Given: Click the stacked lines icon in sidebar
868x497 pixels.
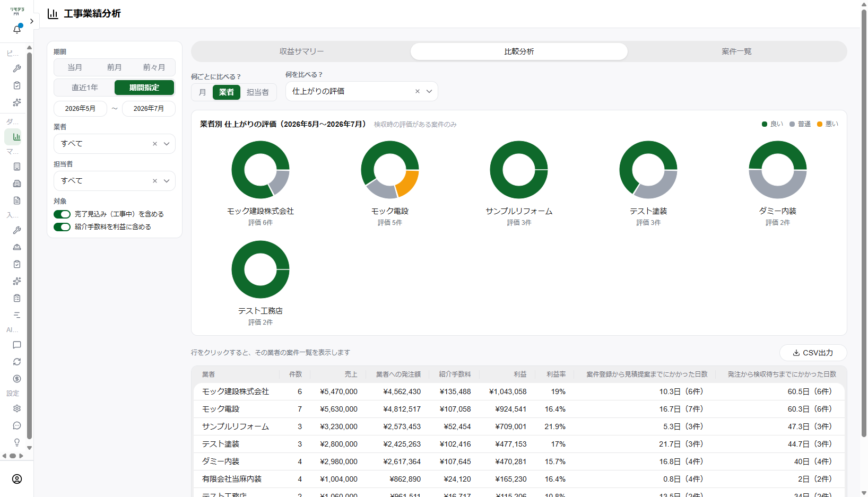Looking at the screenshot, I should click(17, 315).
